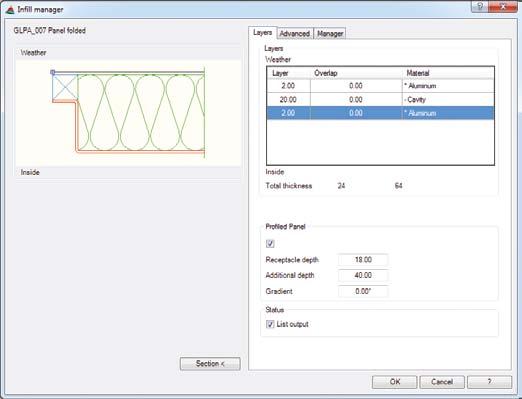Switch to the Layers tab
The height and width of the screenshot is (399, 522).
click(263, 33)
